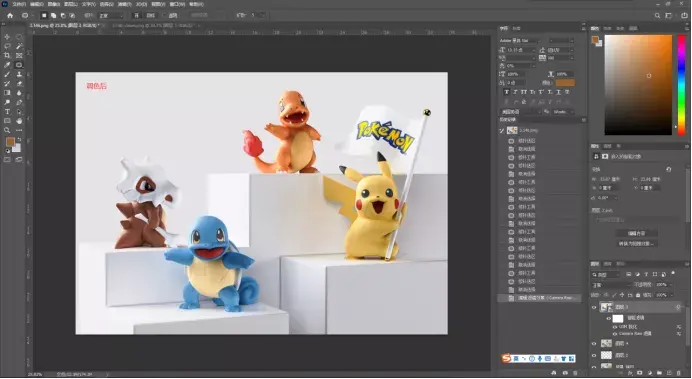This screenshot has width=692, height=379.
Task: Select the Patch tool in toolbar
Action: coord(19,65)
